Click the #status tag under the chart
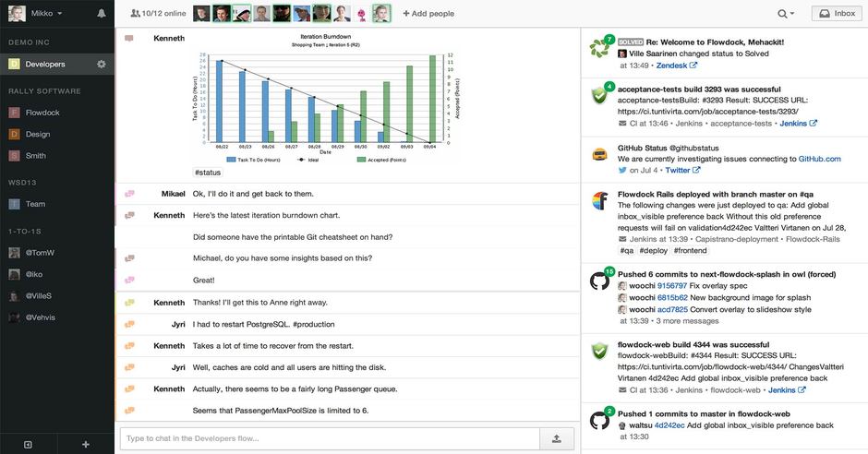 (x=208, y=173)
